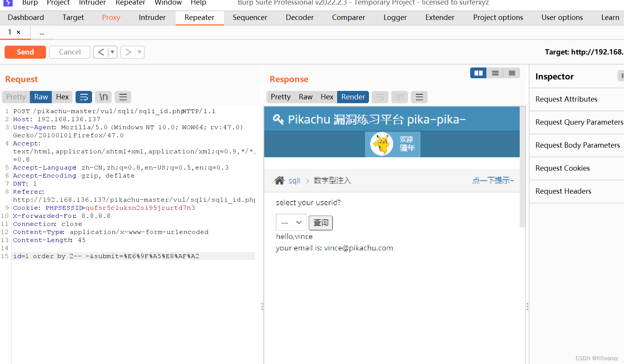Viewport: 624px width, 364px height.
Task: Open the Target tab
Action: 73,18
